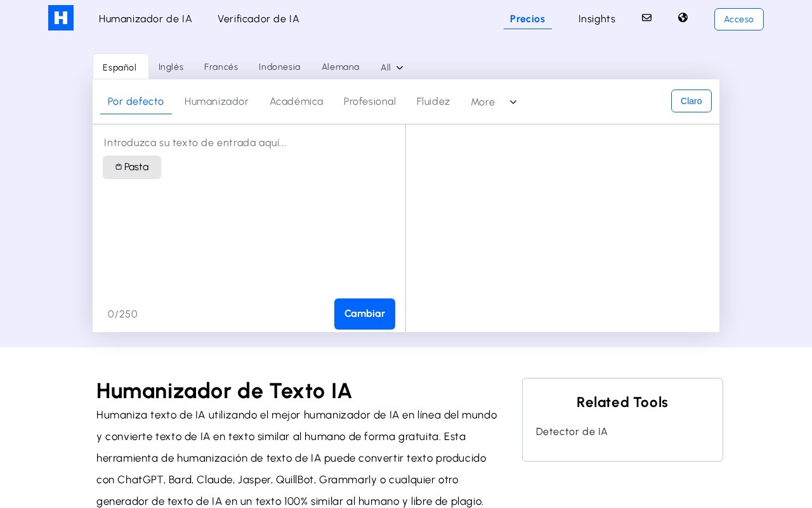
Task: Click the empty output text panel
Action: (x=563, y=228)
